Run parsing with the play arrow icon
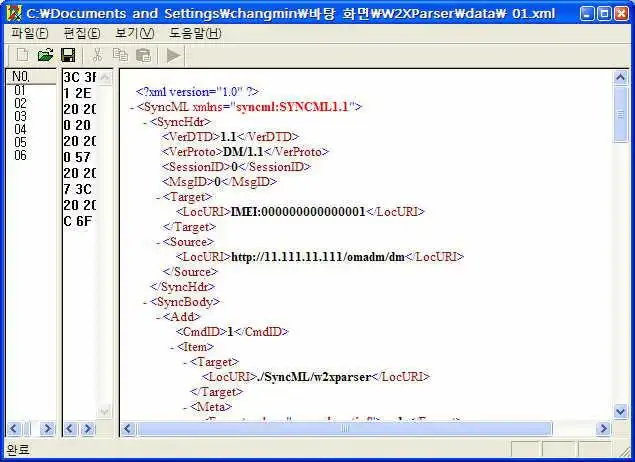The width and height of the screenshot is (635, 462). [173, 55]
